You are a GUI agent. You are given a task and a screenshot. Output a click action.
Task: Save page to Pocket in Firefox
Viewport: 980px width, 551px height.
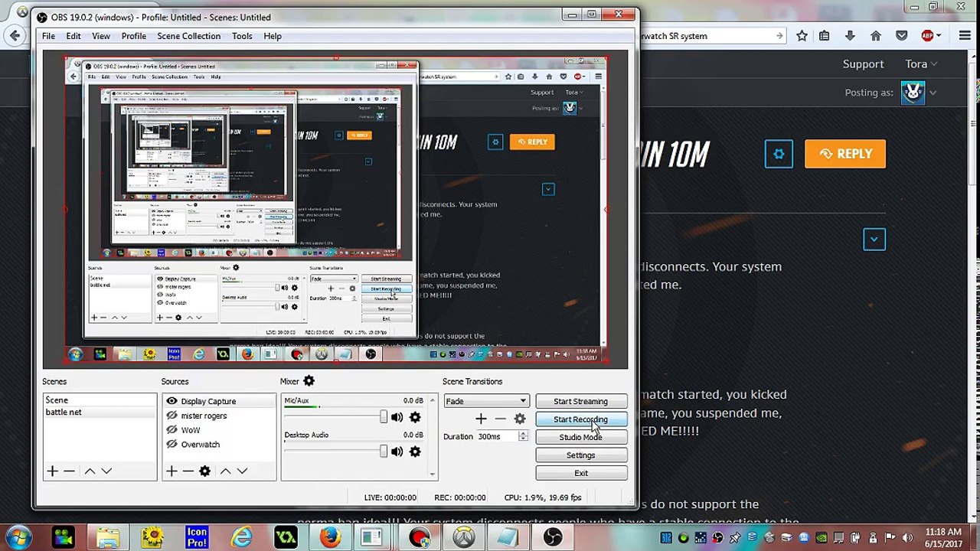(902, 36)
